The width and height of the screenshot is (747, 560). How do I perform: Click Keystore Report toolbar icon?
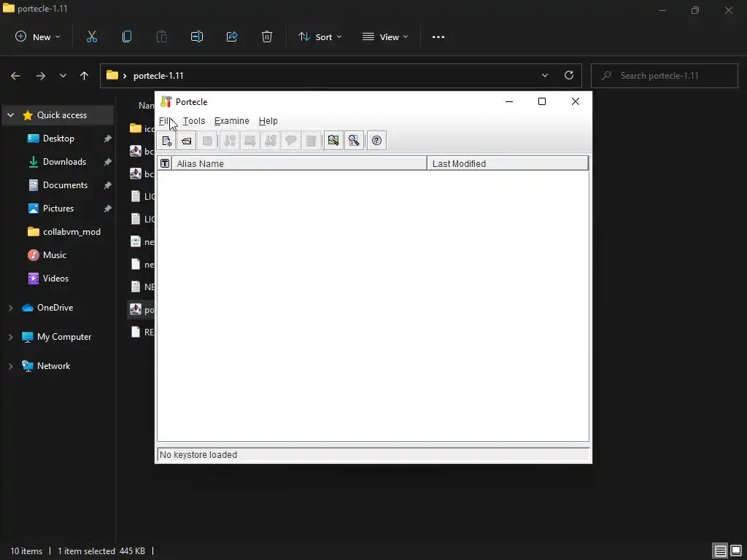[311, 141]
